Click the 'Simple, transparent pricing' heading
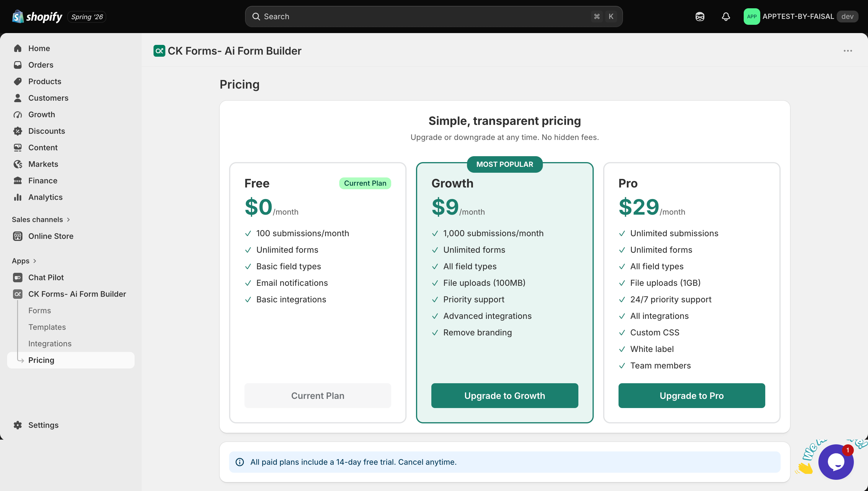The height and width of the screenshot is (491, 868). [x=505, y=121]
